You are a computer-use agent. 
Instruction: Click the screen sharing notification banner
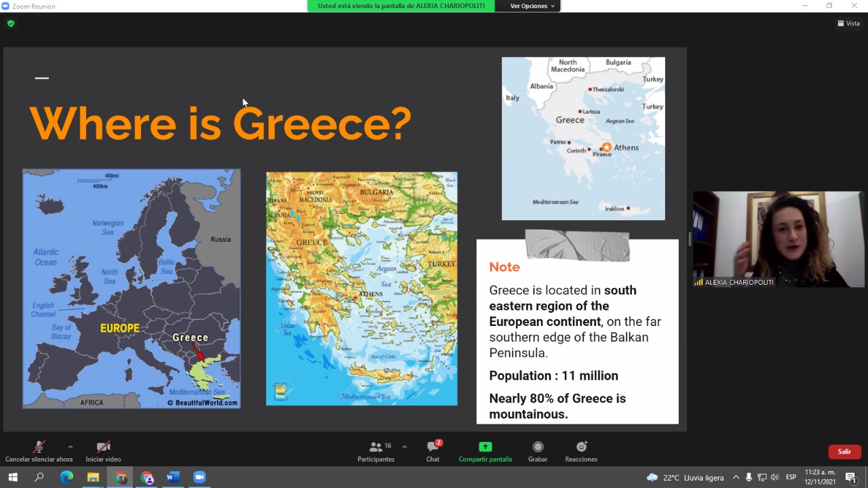[401, 6]
